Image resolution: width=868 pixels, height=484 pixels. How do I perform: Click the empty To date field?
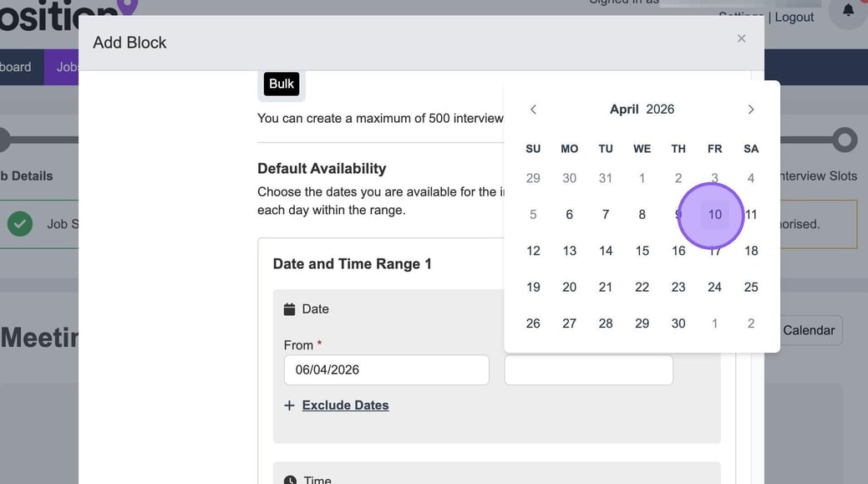coord(588,370)
